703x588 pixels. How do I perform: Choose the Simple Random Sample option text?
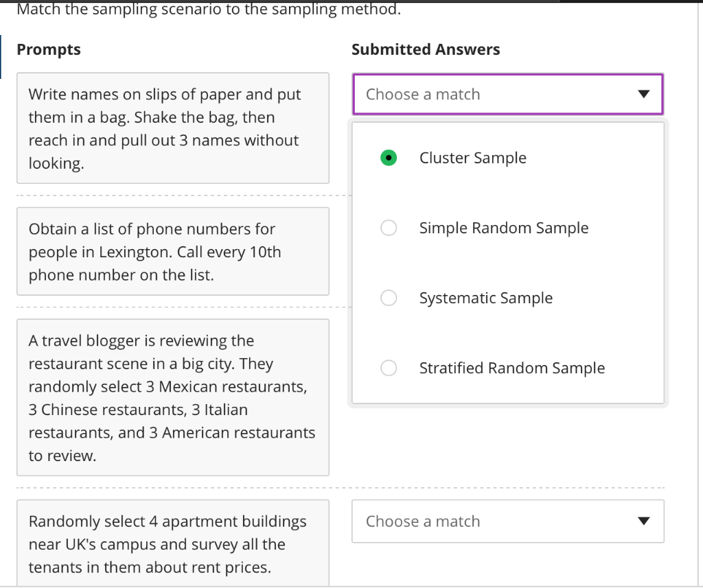click(x=503, y=227)
